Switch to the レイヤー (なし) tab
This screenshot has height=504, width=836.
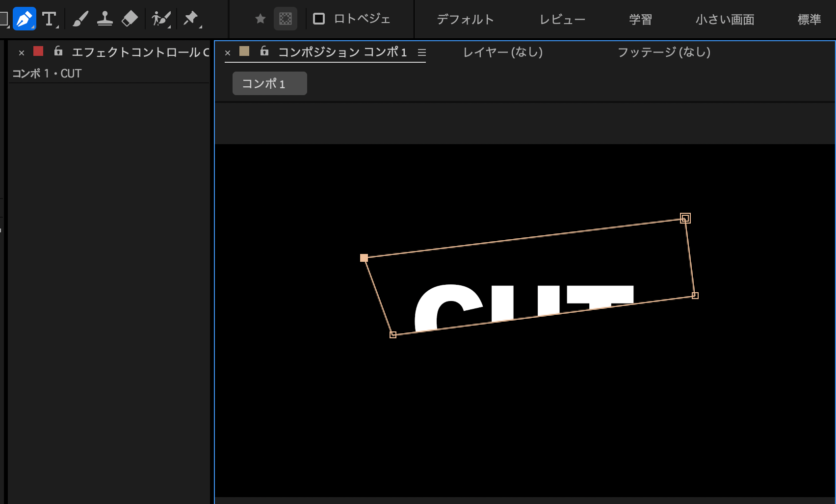point(503,52)
